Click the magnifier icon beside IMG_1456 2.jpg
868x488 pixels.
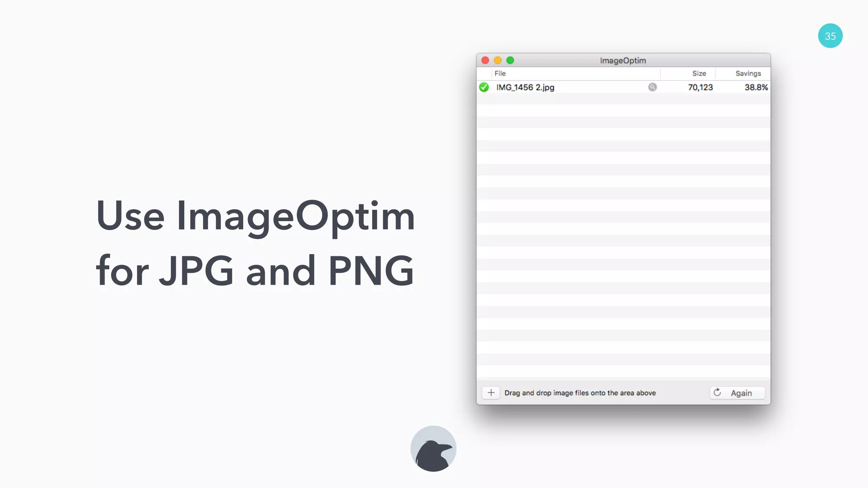coord(652,87)
